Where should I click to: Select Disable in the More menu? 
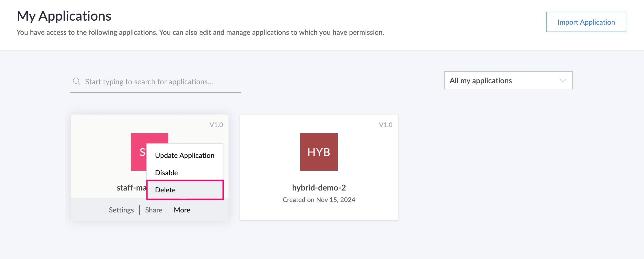point(166,173)
